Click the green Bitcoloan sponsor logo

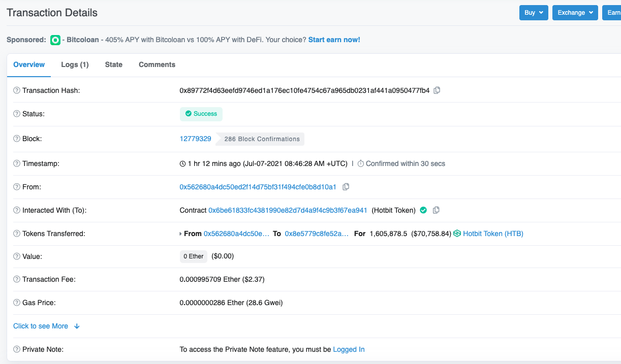pyautogui.click(x=55, y=40)
